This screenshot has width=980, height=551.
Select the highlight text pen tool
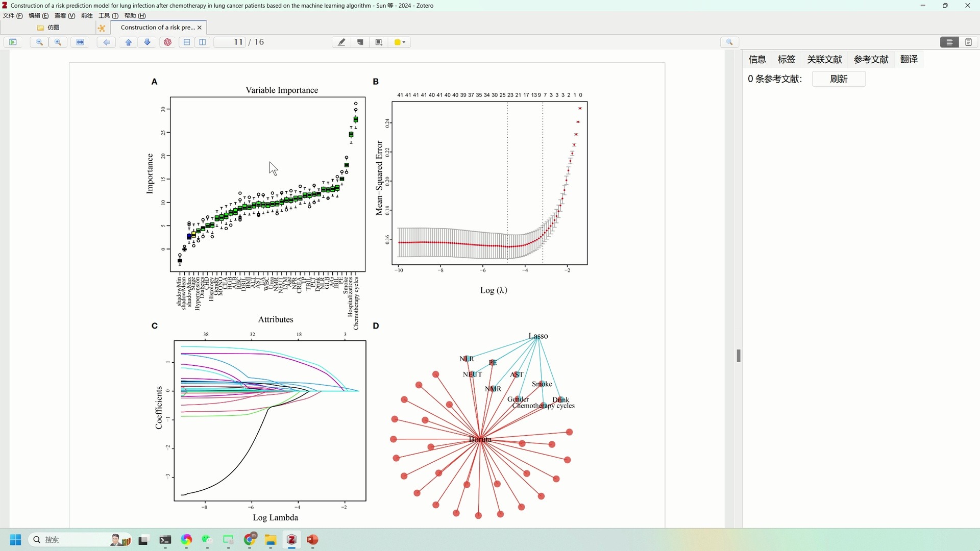(x=341, y=42)
